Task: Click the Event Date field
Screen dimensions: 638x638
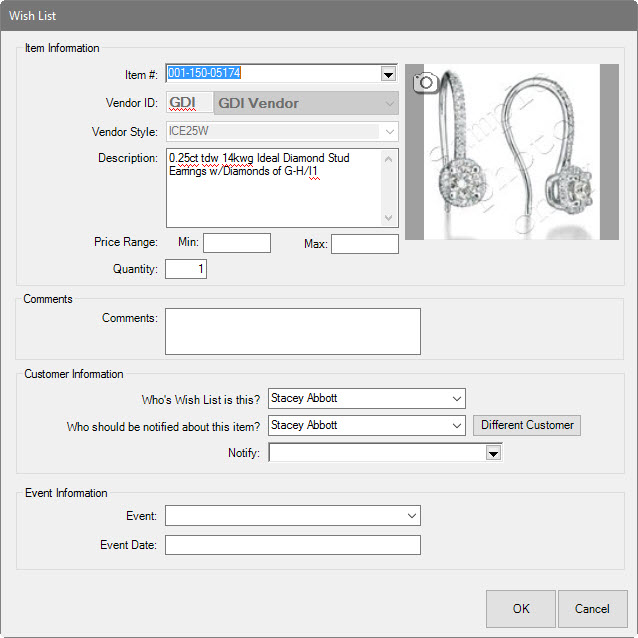Action: coord(292,545)
